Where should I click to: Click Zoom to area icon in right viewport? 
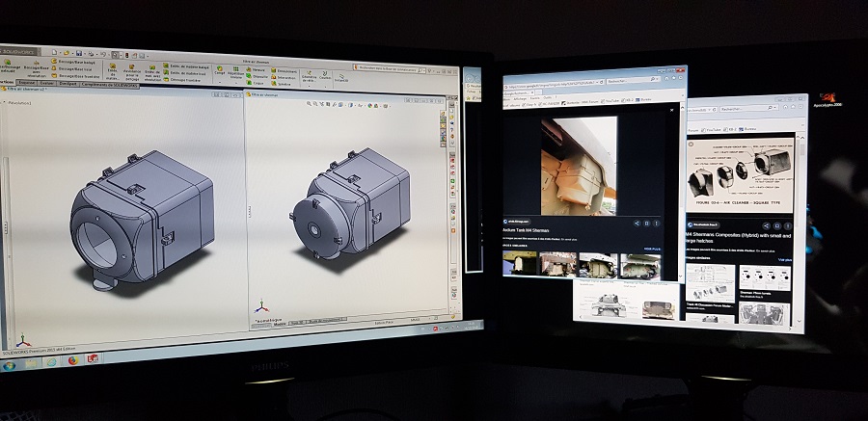(x=316, y=103)
